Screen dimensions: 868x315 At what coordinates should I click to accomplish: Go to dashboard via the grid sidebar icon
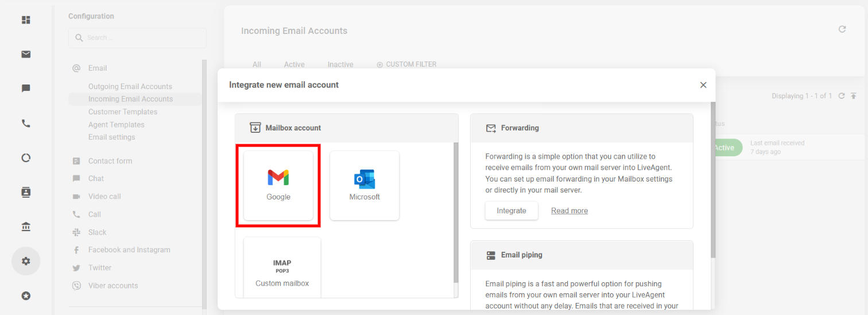pyautogui.click(x=26, y=20)
